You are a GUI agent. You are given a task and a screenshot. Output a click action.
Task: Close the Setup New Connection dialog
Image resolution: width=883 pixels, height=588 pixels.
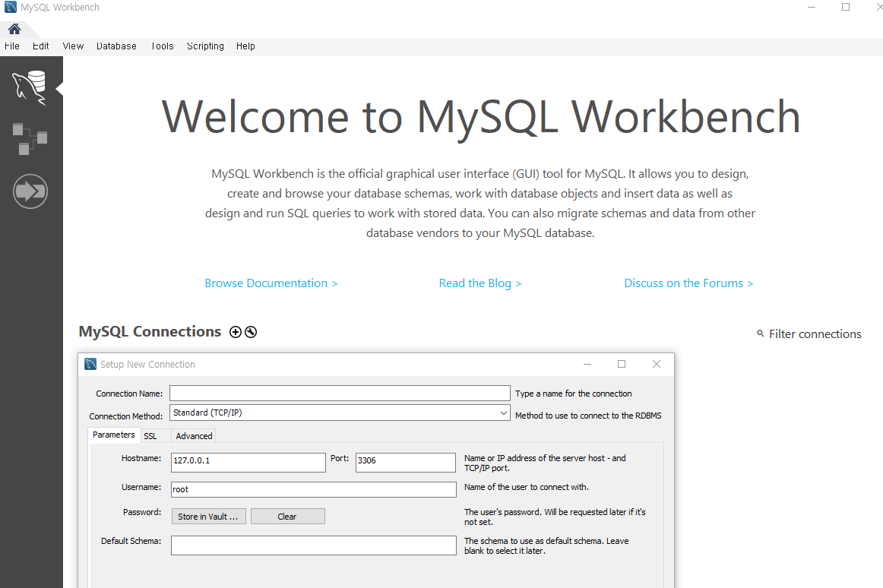coord(657,364)
